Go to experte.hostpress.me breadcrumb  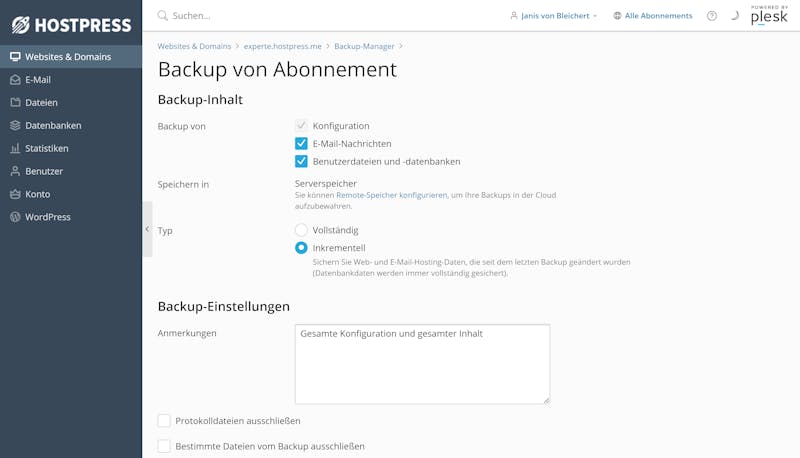click(x=283, y=46)
